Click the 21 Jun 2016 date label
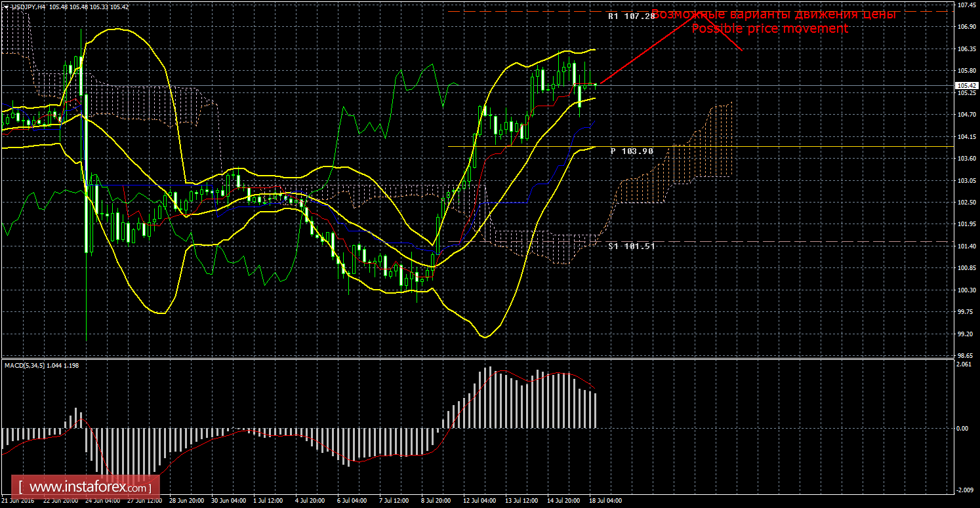This screenshot has height=508, width=980. (x=18, y=501)
